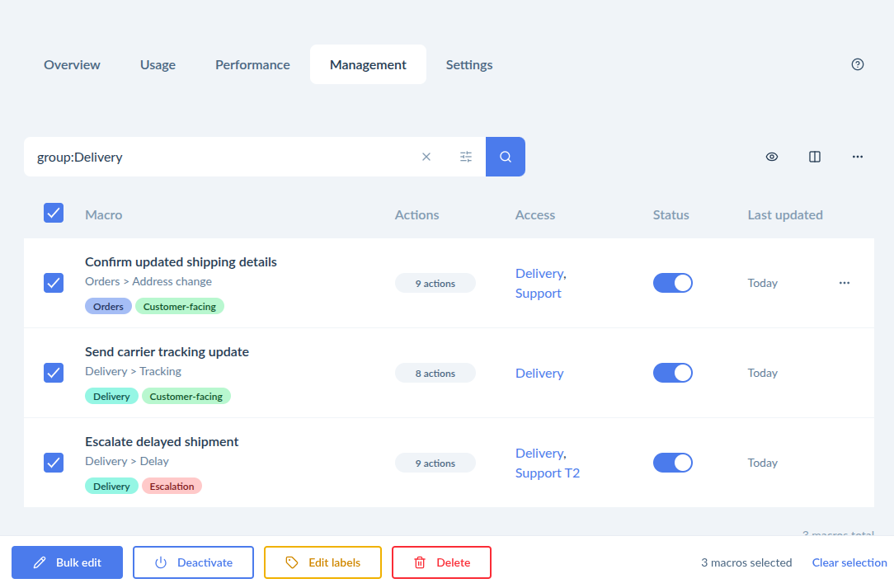
Task: Click the Bulk edit button
Action: point(68,562)
